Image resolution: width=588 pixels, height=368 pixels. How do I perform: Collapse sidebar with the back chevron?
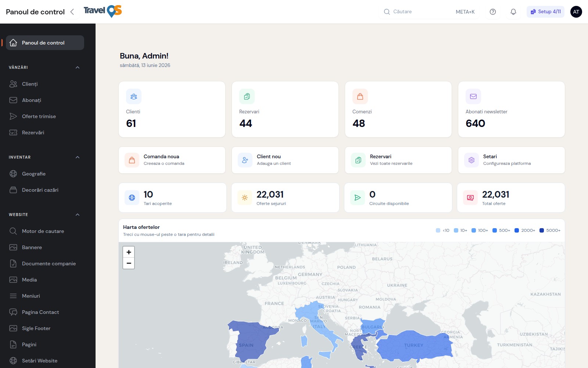coord(72,12)
